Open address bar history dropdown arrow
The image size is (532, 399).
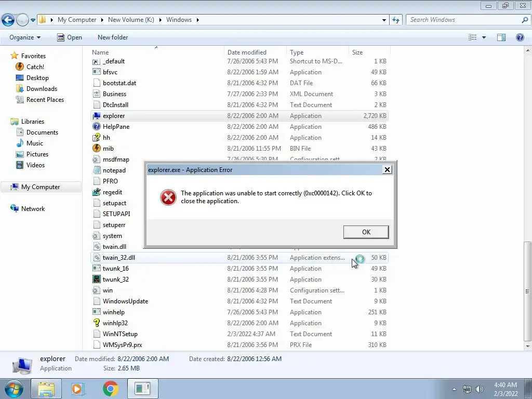(x=384, y=20)
